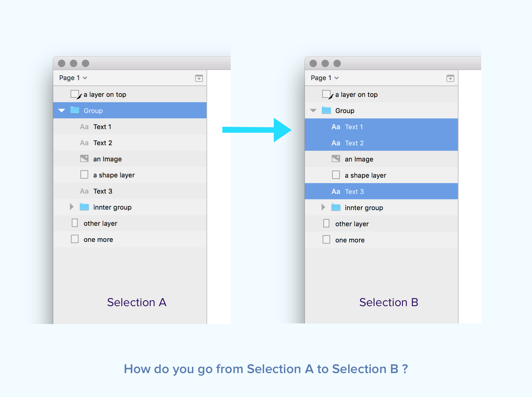Viewport: 532px width, 397px height.
Task: Toggle pages list button in right panel
Action: [450, 78]
